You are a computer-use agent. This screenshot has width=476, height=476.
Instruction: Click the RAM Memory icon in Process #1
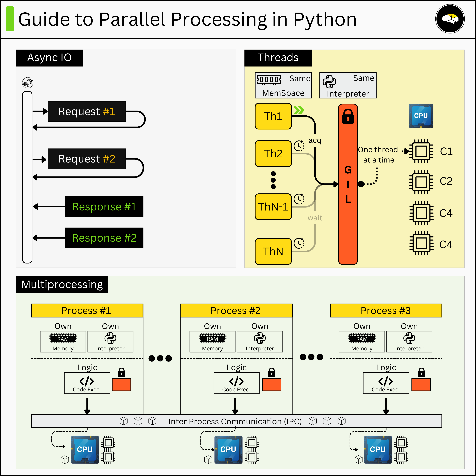click(63, 338)
